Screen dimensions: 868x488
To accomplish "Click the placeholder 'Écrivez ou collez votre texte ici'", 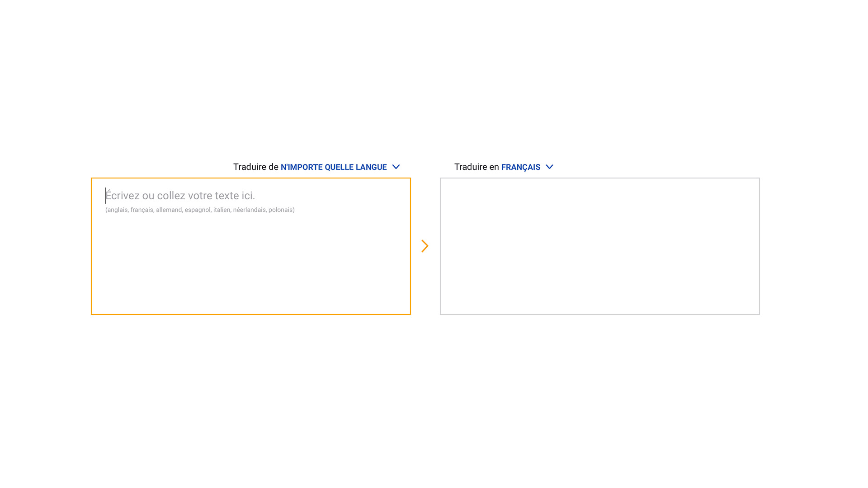I will (180, 196).
